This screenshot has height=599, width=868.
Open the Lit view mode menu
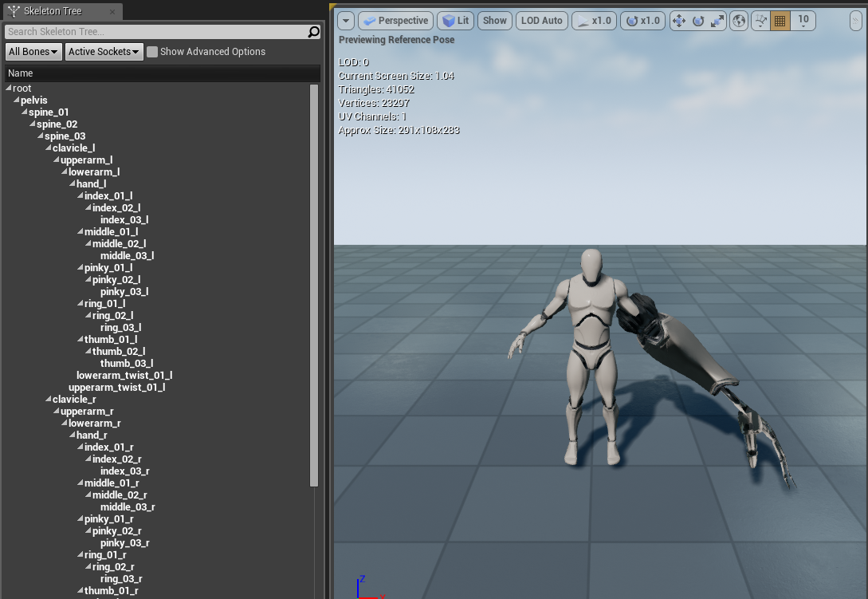[456, 21]
